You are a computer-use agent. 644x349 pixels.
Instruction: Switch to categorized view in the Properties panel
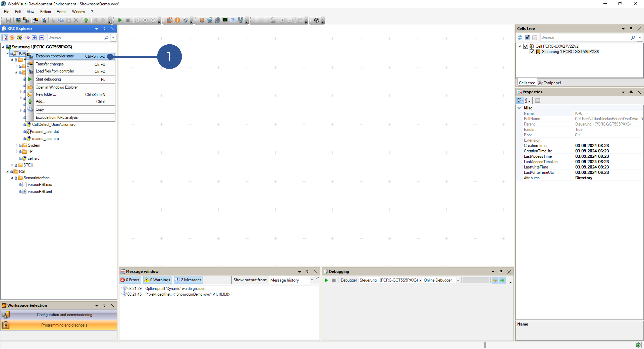(520, 100)
